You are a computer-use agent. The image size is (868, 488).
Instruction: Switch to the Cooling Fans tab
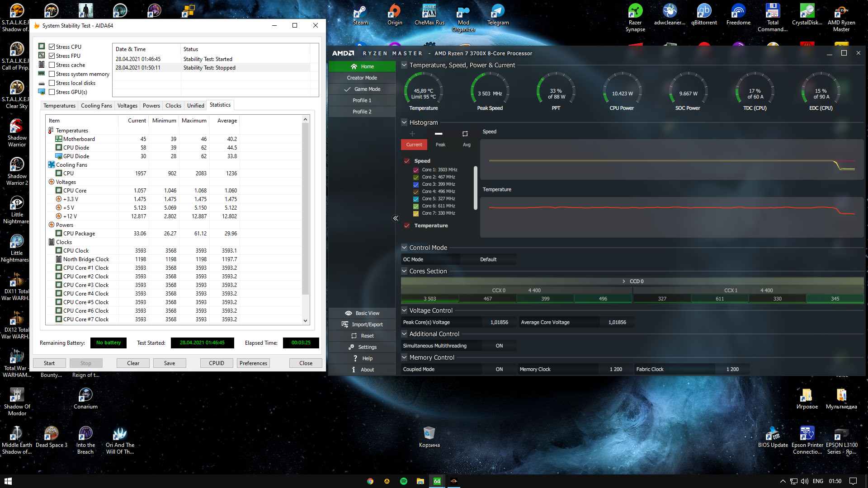(96, 106)
